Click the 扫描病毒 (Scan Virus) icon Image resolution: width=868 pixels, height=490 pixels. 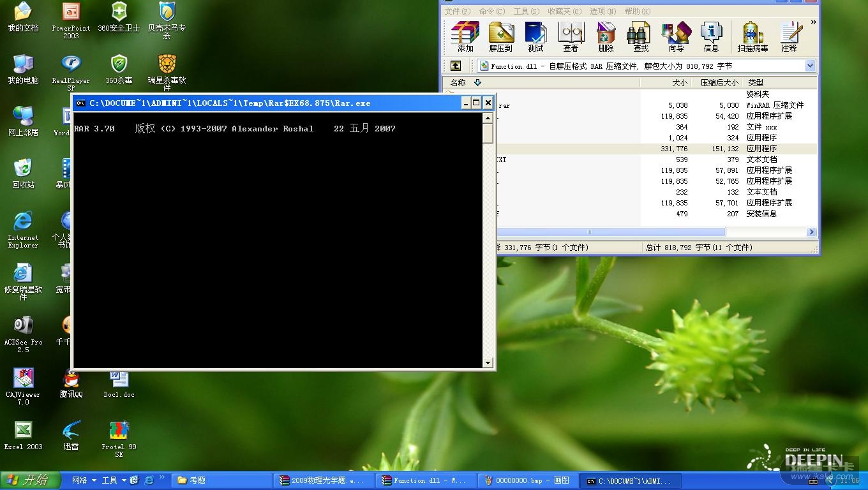point(752,36)
